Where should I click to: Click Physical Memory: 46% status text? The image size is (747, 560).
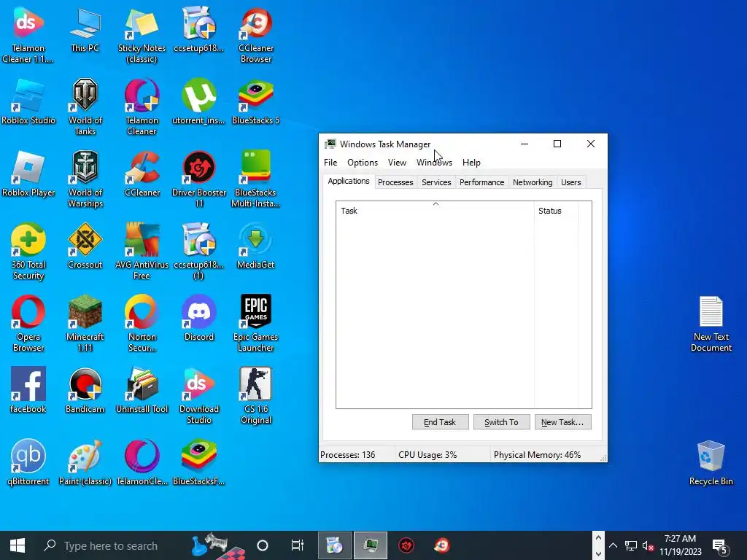[x=537, y=455]
